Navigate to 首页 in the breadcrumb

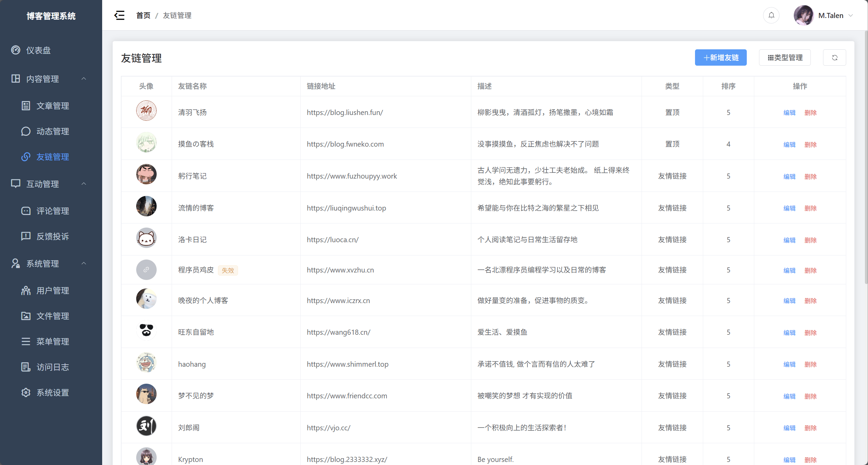[143, 15]
